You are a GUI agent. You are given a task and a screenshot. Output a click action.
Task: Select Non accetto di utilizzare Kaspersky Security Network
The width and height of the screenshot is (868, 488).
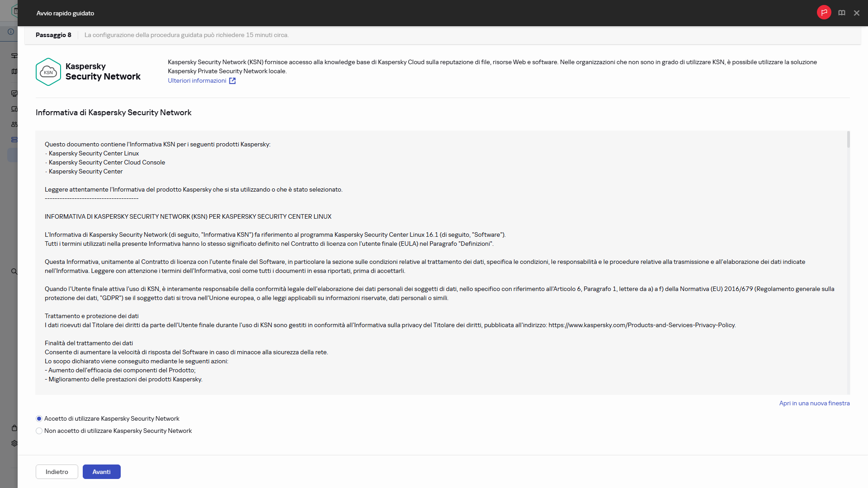tap(39, 431)
